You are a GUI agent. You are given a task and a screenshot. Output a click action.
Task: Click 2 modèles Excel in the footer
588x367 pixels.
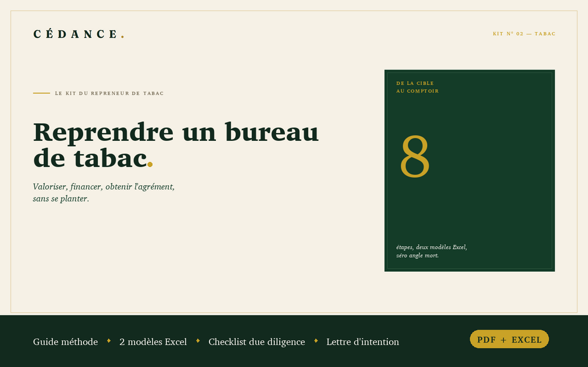pyautogui.click(x=153, y=342)
